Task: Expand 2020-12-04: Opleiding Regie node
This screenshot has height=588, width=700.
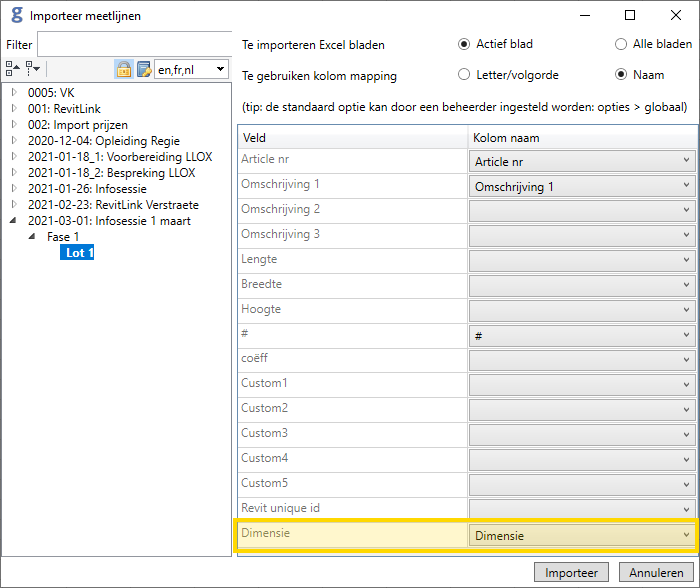Action: (14, 140)
